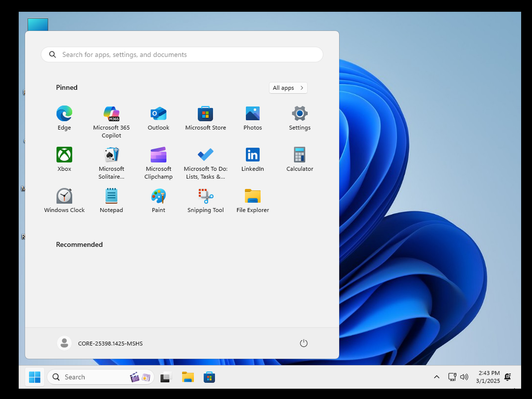
Task: Show All apps list
Action: pos(288,88)
